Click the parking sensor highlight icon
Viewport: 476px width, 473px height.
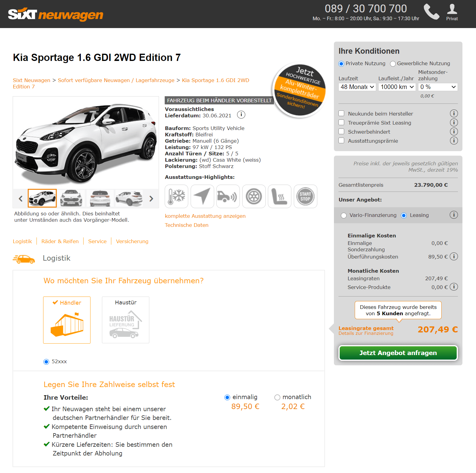coord(228,196)
